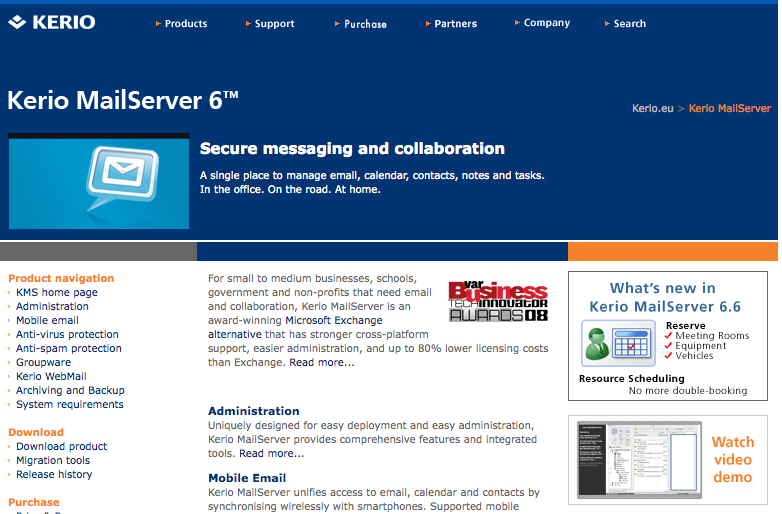Click Read more after Exchange comparison paragraph
The width and height of the screenshot is (782, 514).
[322, 362]
